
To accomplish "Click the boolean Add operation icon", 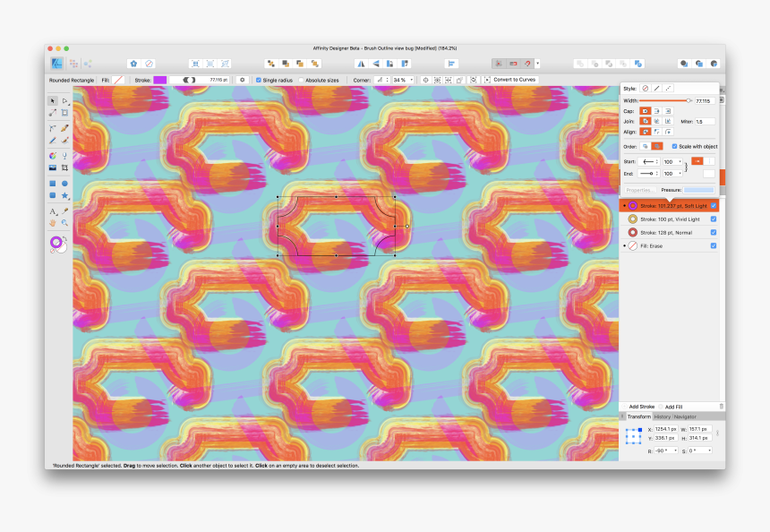I will pyautogui.click(x=580, y=64).
